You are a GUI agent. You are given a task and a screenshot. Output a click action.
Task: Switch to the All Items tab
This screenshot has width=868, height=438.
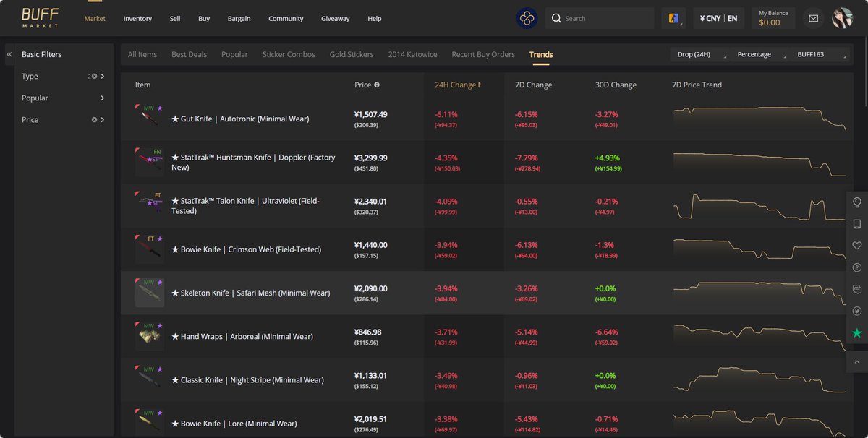142,54
